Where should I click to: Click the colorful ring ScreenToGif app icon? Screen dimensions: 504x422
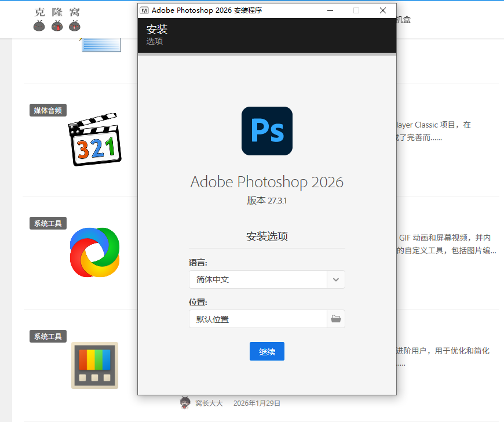coord(94,252)
